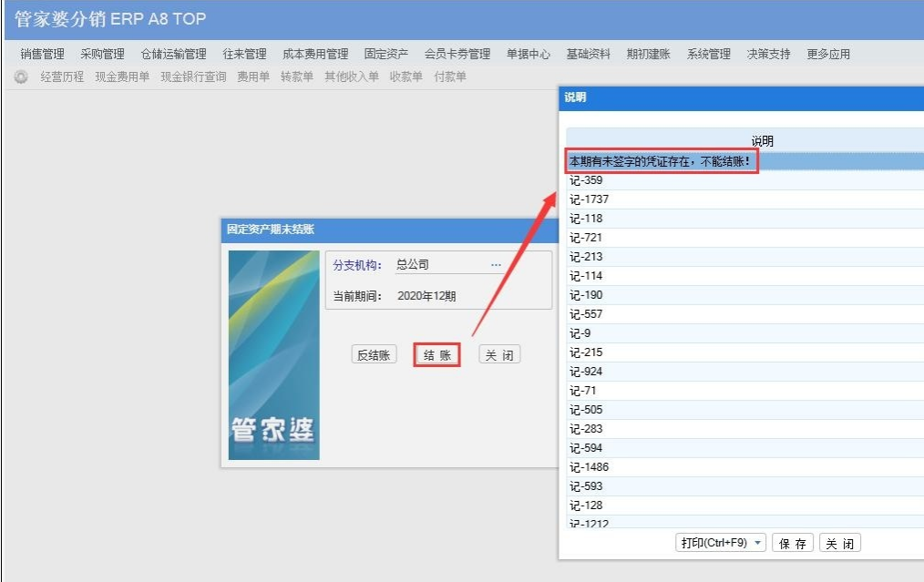This screenshot has height=582, width=924.
Task: Select the row 记-1737
Action: coord(744,199)
